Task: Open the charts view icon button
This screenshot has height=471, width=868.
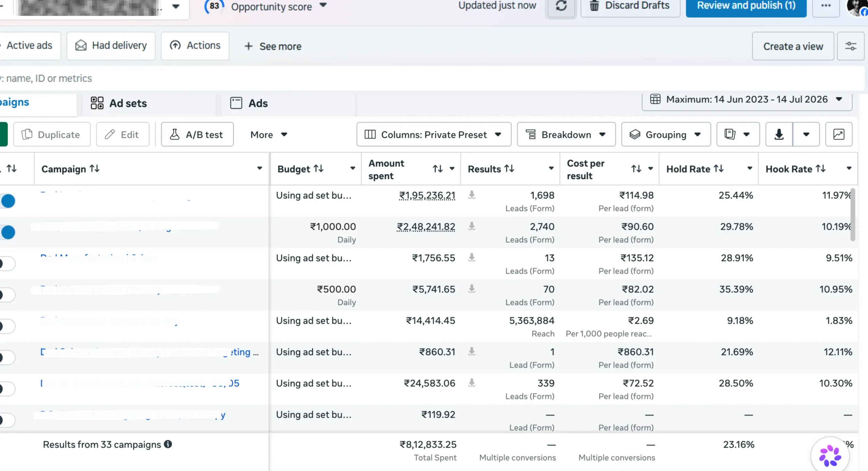Action: (x=839, y=134)
